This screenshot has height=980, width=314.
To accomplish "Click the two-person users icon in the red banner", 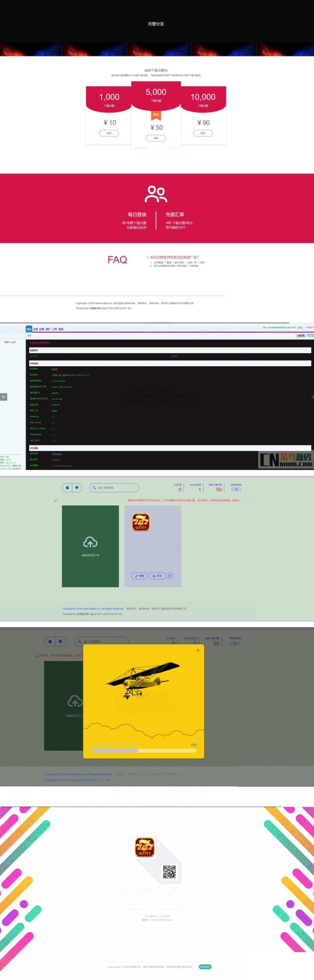I will click(x=156, y=194).
